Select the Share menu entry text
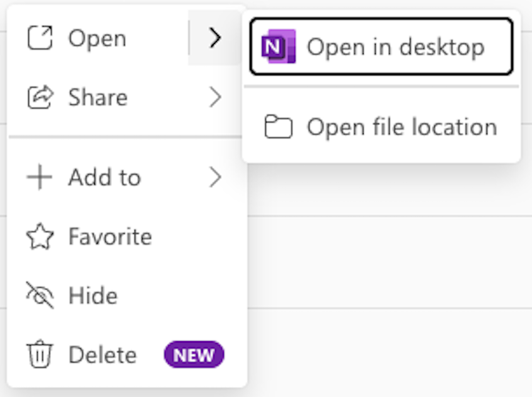 [98, 97]
